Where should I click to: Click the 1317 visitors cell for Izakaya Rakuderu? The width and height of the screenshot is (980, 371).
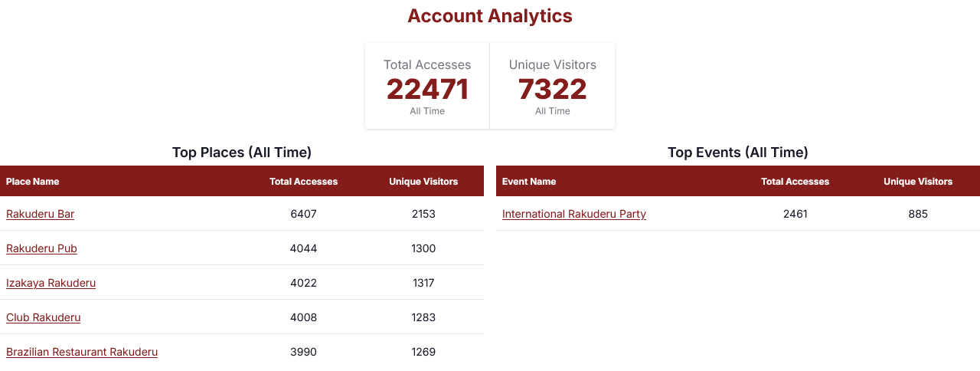pyautogui.click(x=423, y=283)
